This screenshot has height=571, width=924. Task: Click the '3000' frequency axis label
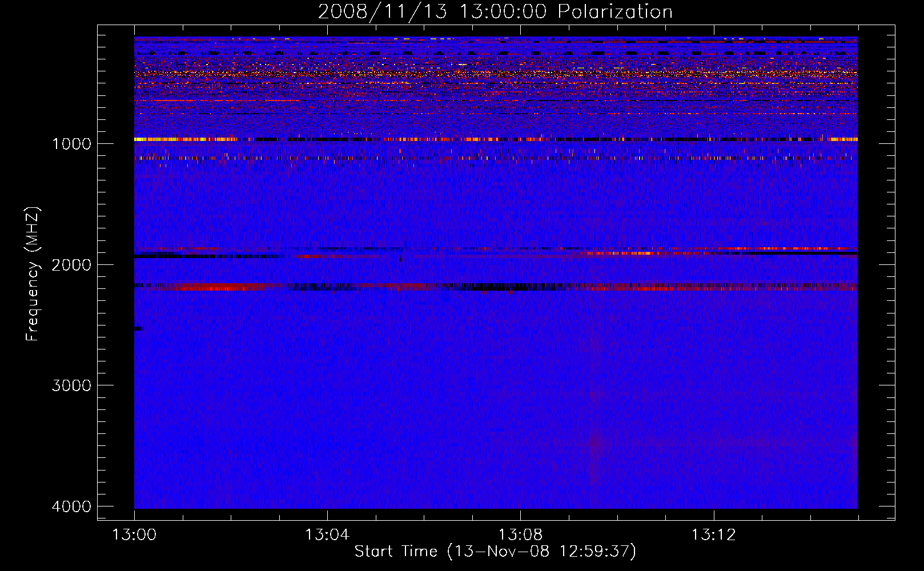coord(71,385)
